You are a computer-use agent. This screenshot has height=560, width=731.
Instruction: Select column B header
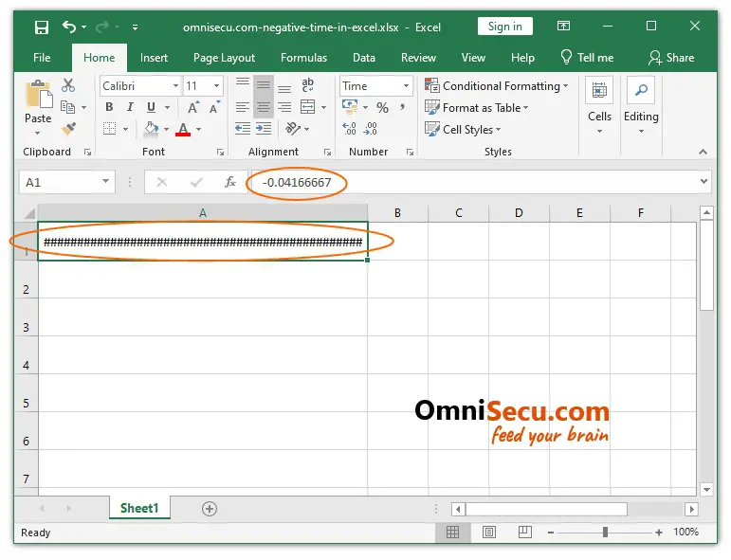pyautogui.click(x=397, y=213)
